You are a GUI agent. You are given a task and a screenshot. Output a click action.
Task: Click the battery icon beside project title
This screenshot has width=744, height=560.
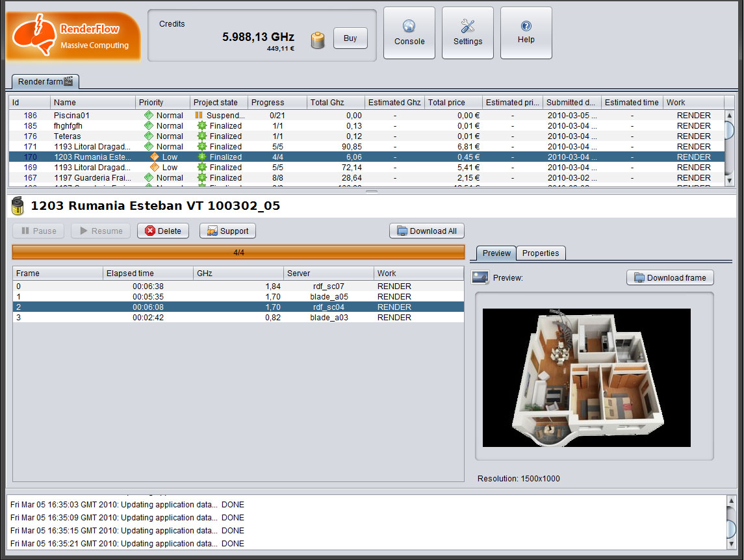[18, 205]
